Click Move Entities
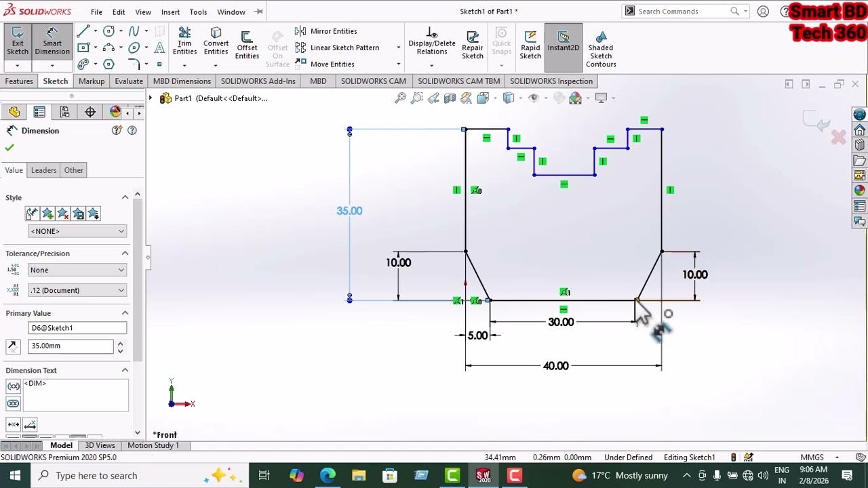Image resolution: width=868 pixels, height=488 pixels. 325,64
